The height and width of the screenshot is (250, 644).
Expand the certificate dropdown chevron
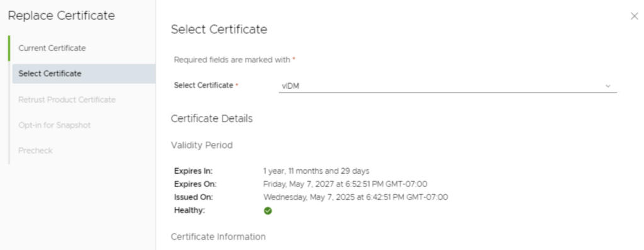point(608,86)
